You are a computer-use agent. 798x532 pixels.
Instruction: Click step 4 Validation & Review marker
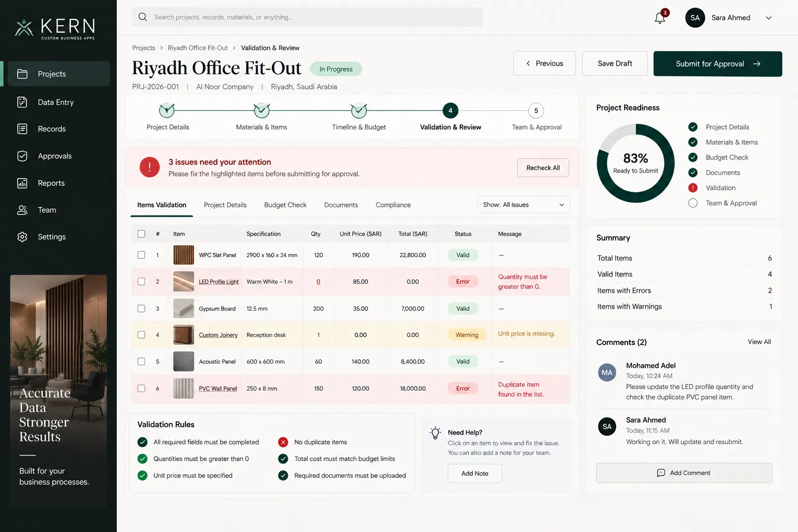tap(450, 111)
